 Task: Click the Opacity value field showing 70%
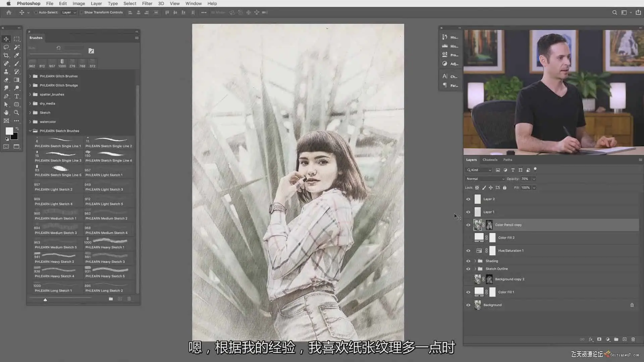pyautogui.click(x=525, y=179)
